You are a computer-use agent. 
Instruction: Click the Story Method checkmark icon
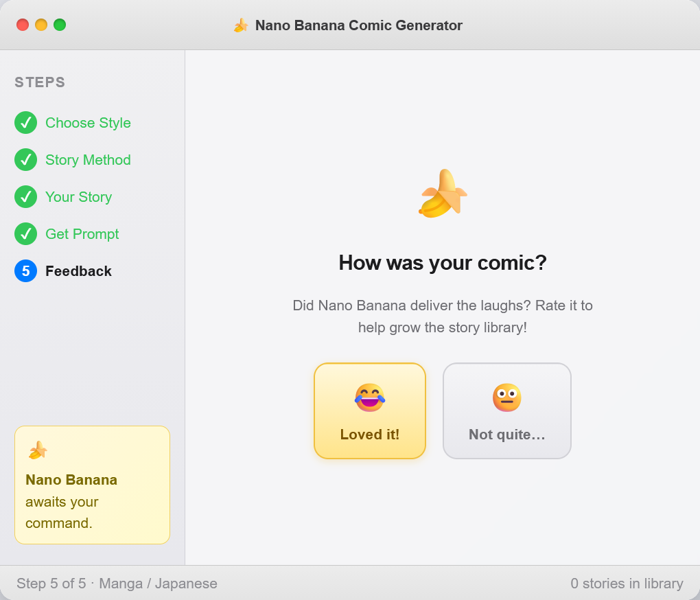[25, 160]
